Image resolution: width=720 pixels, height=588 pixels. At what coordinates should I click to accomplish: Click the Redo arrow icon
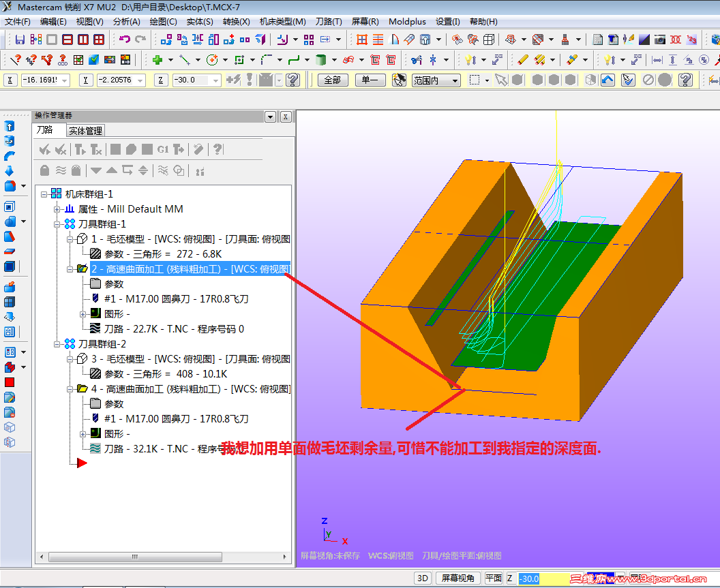tap(140, 40)
